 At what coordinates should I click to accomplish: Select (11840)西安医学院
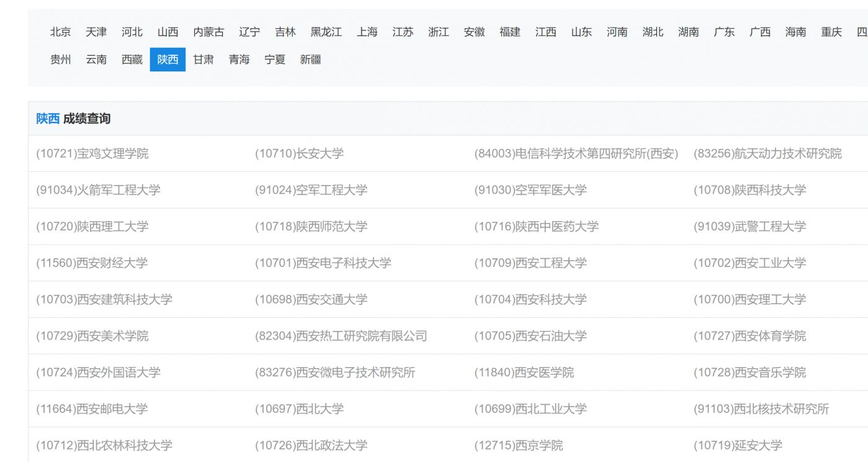524,373
